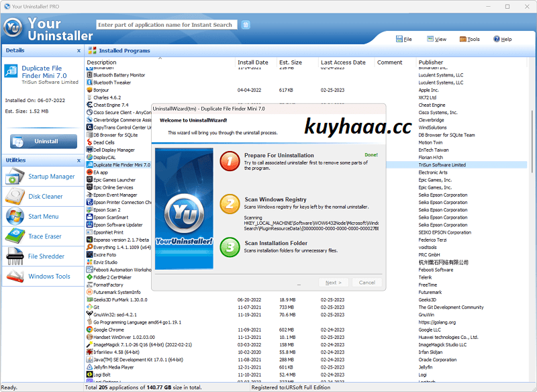Open the File menu
Viewport: 537px width, 392px height.
(404, 39)
